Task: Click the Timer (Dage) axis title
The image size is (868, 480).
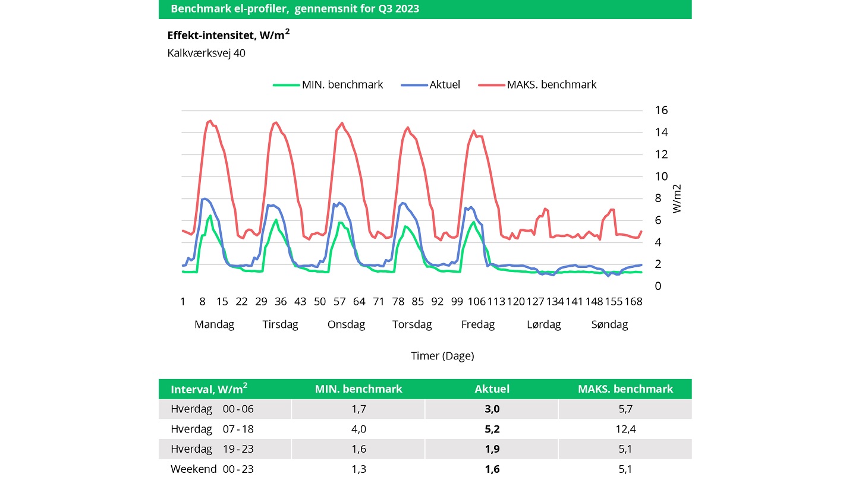Action: (442, 356)
